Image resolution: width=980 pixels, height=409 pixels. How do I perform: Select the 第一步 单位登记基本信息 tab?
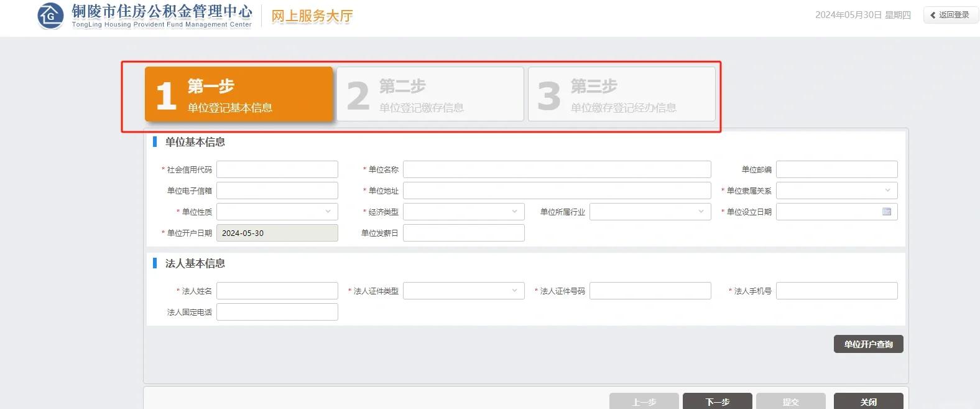pyautogui.click(x=239, y=94)
